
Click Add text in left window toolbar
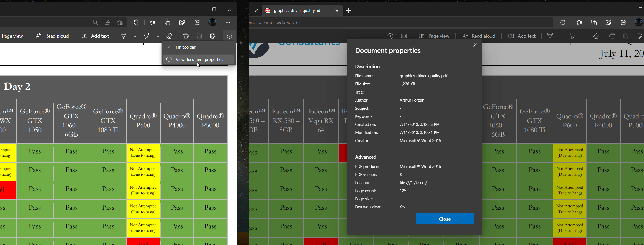(x=96, y=36)
